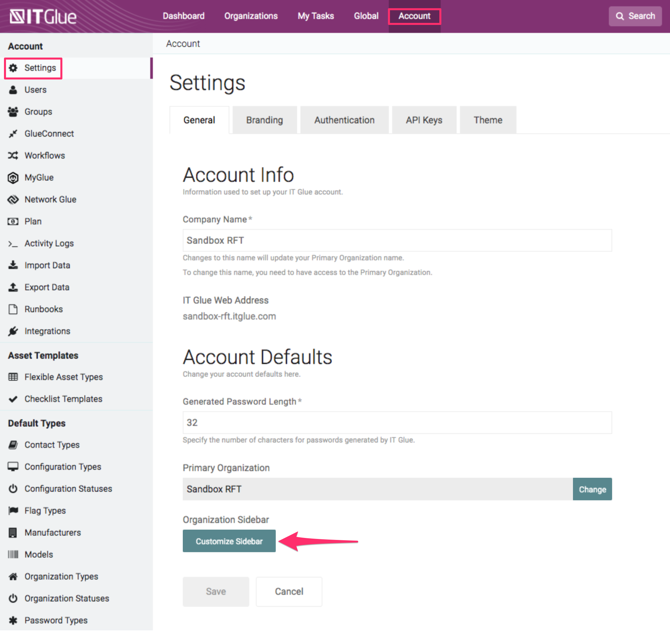Click the Import Data download icon
670x644 pixels.
point(13,265)
